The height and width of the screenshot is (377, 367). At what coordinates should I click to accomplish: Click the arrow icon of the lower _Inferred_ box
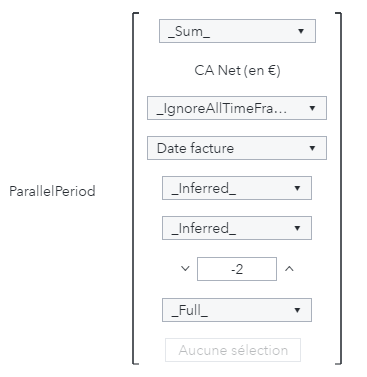coord(297,228)
